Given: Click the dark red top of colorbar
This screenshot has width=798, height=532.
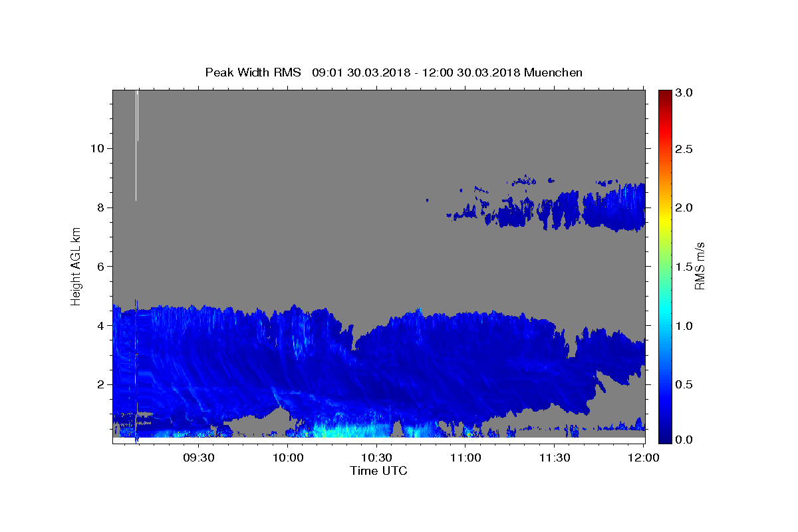Looking at the screenshot, I should tap(665, 95).
